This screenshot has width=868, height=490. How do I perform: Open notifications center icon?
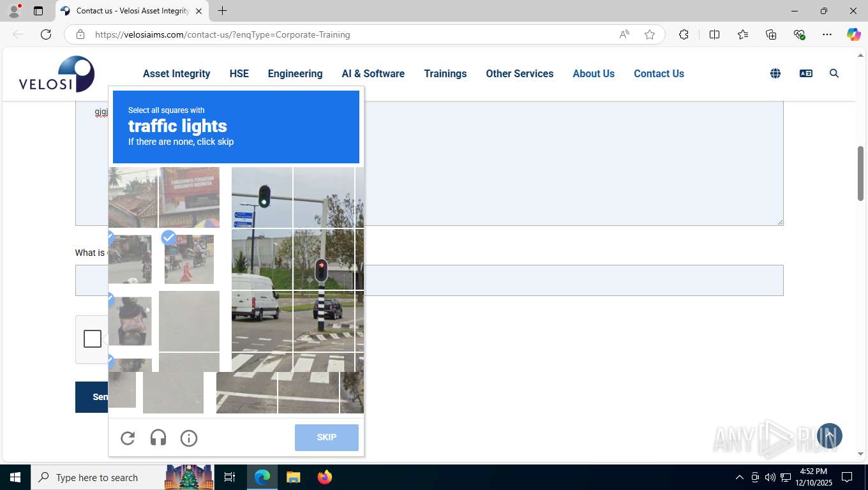tap(847, 477)
